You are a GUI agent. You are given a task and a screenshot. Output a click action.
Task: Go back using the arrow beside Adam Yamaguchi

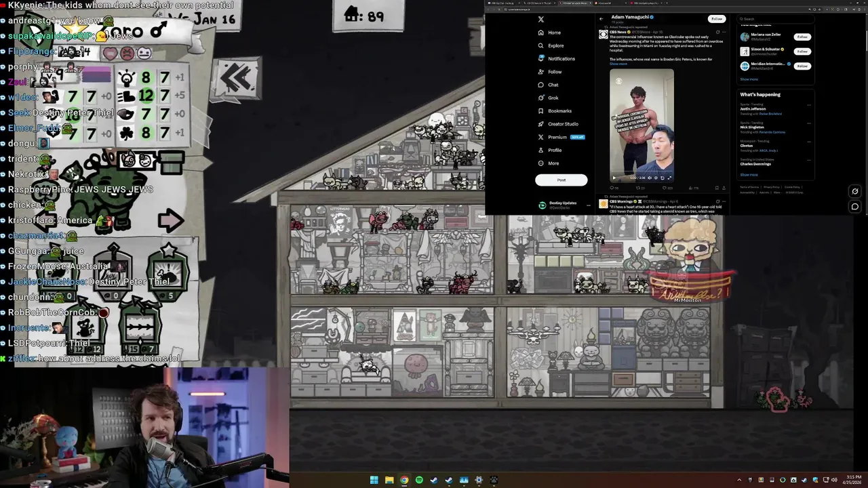(601, 19)
